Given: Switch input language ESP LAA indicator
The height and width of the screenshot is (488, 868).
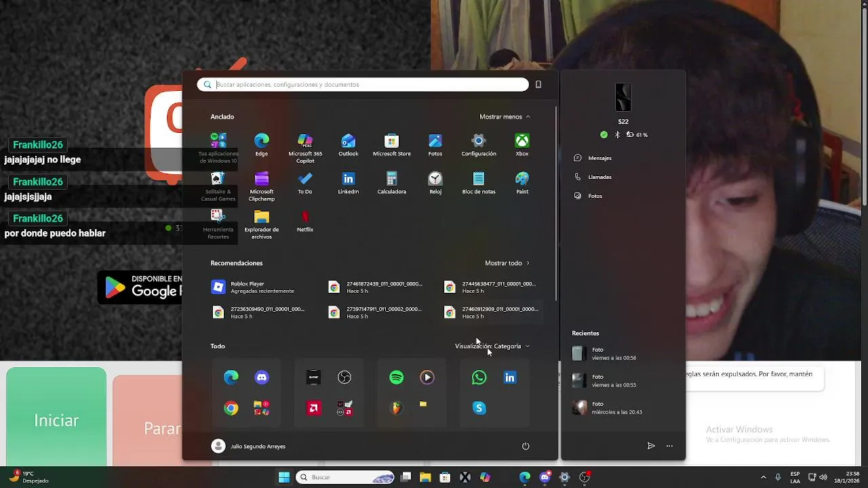Looking at the screenshot, I should tap(795, 477).
